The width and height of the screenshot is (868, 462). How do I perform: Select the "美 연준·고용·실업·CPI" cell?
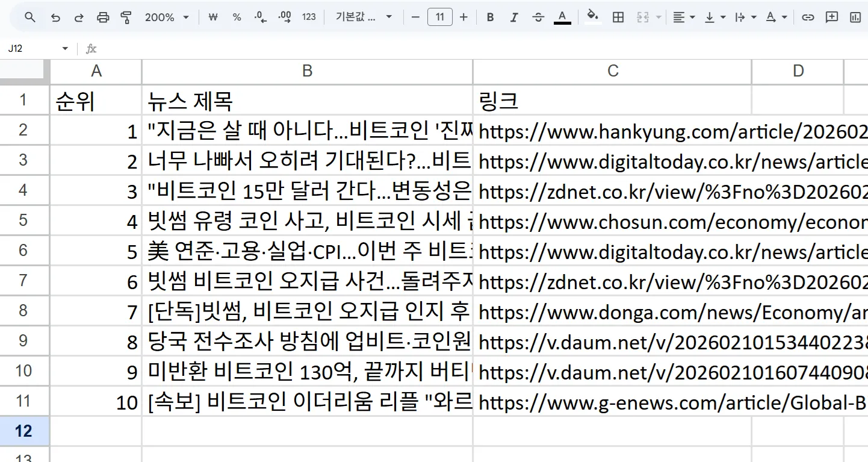(307, 250)
